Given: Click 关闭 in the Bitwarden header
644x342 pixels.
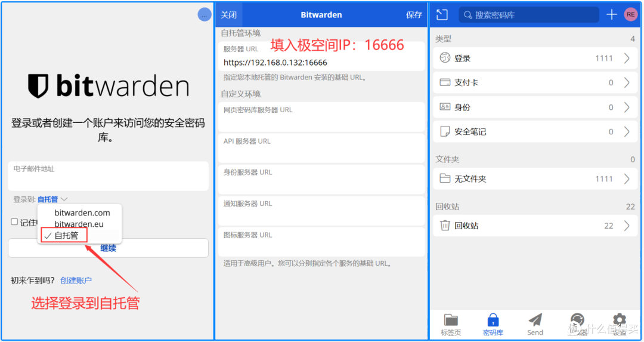Looking at the screenshot, I should click(x=229, y=15).
